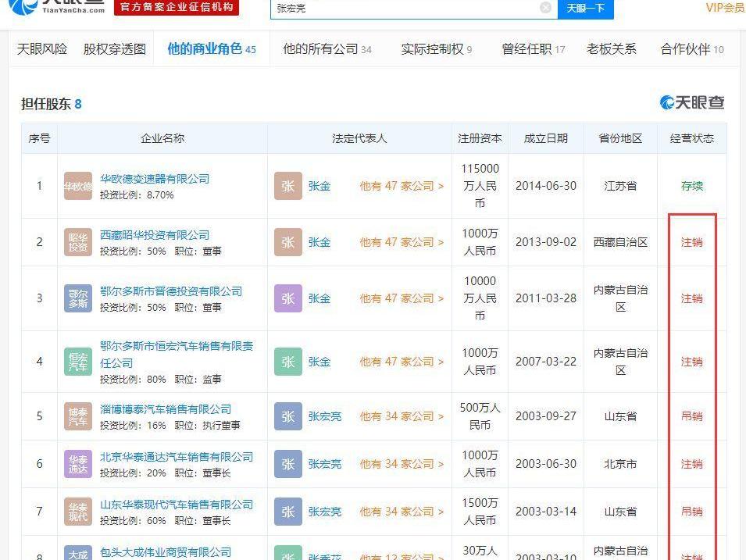Open 张金 profile in 西藏昭华投资 row
Viewport: 746px width, 560px height.
pyautogui.click(x=319, y=242)
